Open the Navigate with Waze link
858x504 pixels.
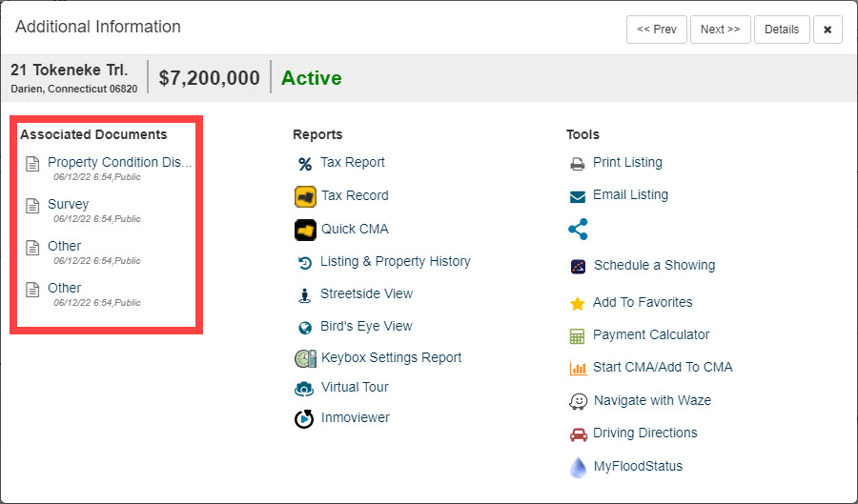pyautogui.click(x=652, y=401)
